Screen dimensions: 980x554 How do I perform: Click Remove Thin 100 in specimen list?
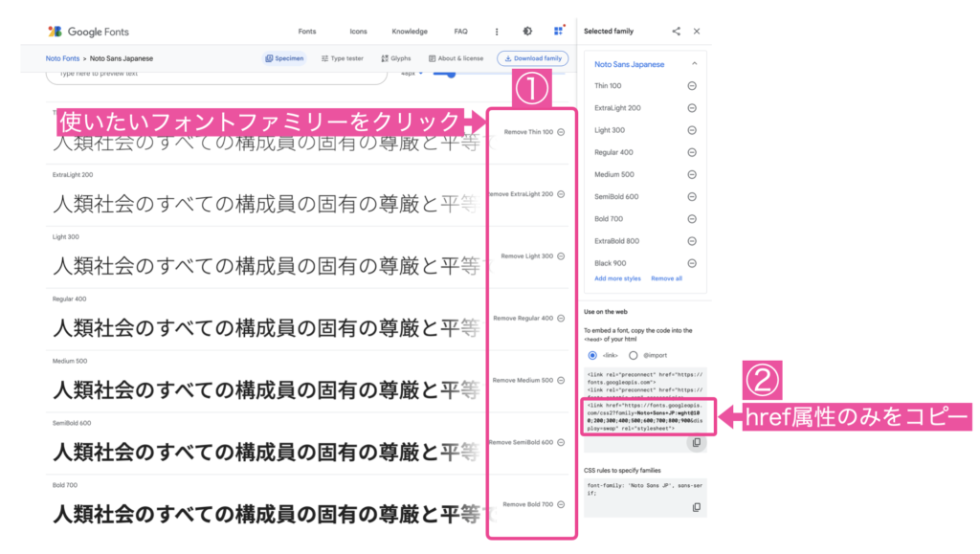pyautogui.click(x=534, y=132)
